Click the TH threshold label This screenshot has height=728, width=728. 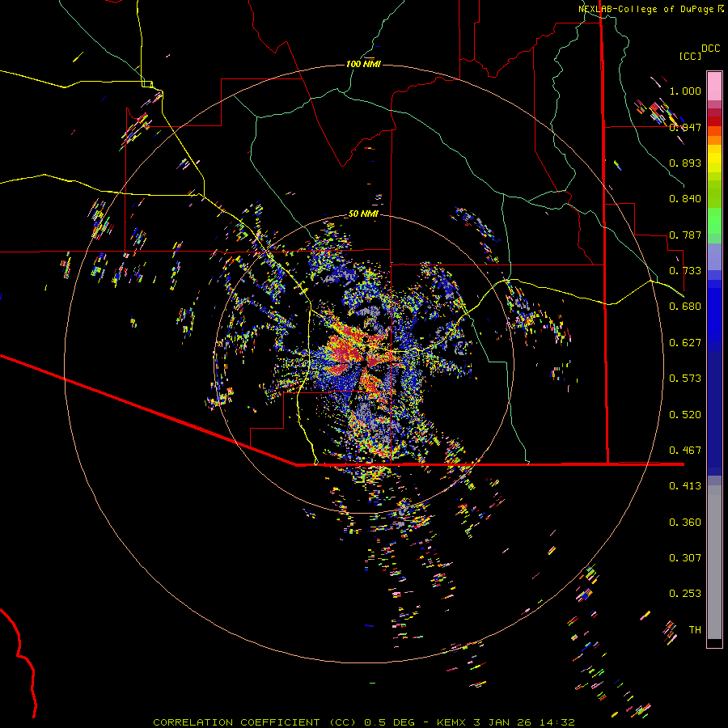695,630
